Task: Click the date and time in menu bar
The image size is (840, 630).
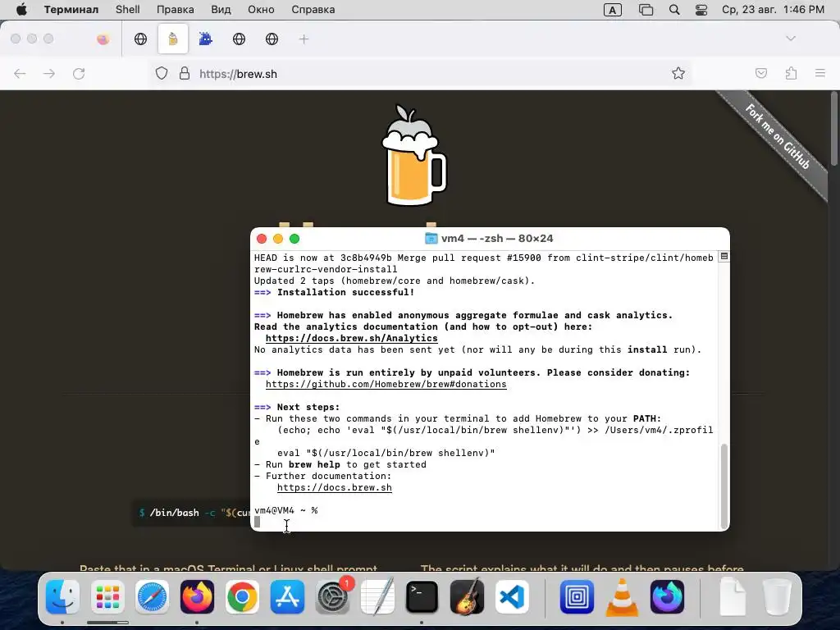Action: pos(773,10)
